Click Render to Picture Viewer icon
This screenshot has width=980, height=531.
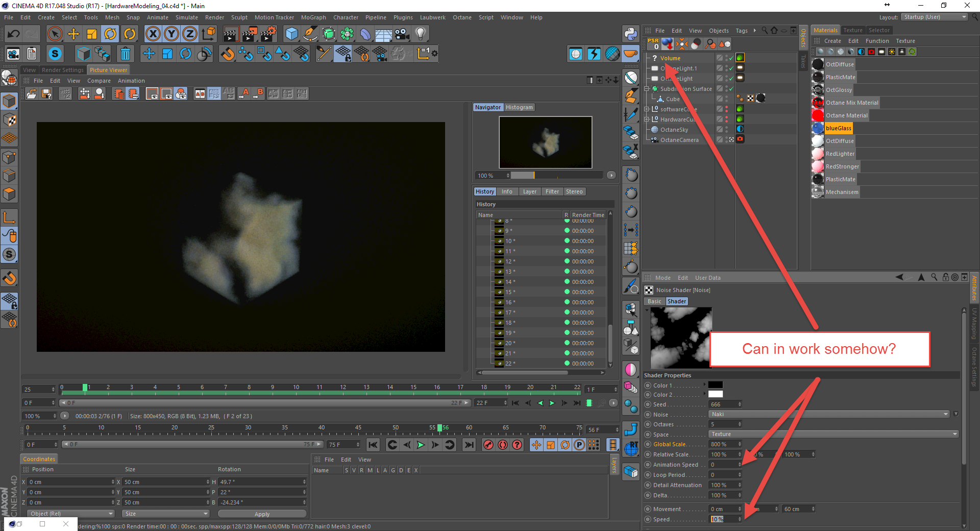point(250,34)
